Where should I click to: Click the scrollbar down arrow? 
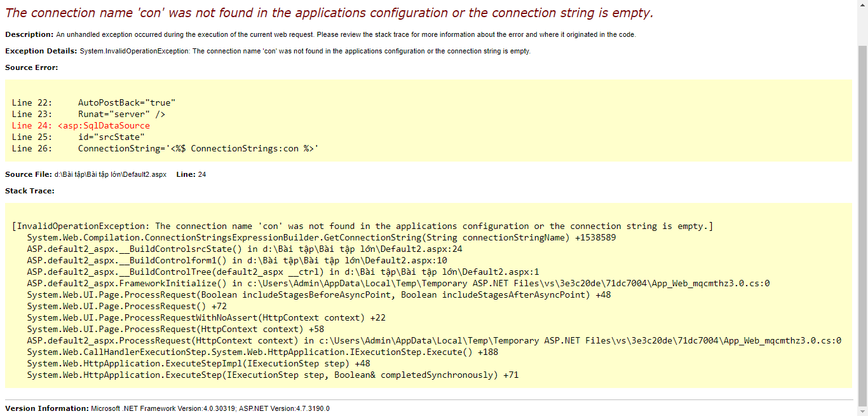[x=862, y=411]
